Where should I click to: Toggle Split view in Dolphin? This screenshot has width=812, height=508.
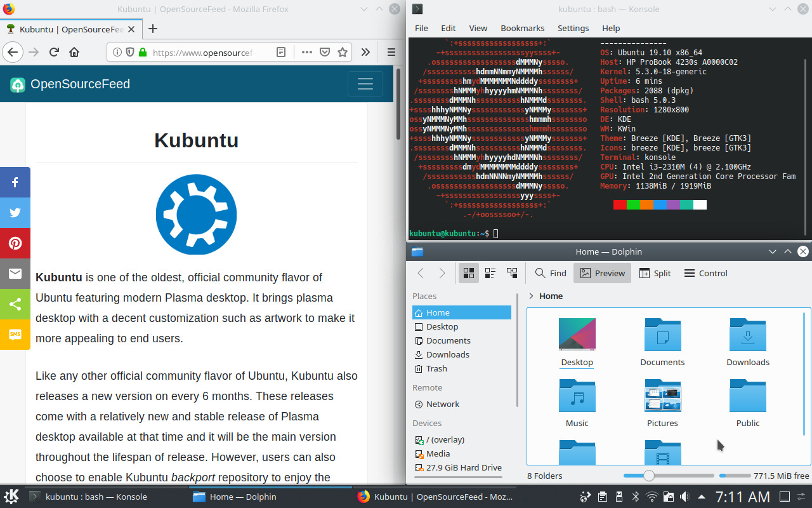click(x=655, y=273)
